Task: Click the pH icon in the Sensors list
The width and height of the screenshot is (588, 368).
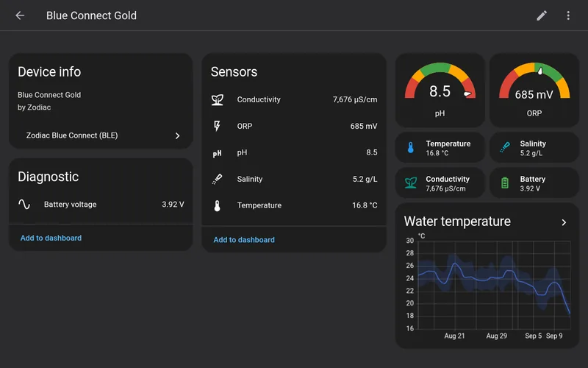Action: (x=217, y=153)
